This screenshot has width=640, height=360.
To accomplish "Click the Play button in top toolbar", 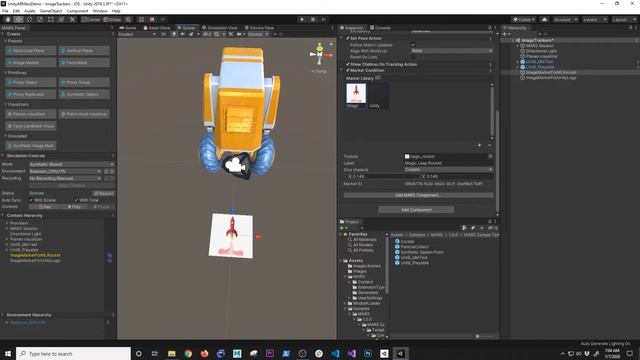I will pyautogui.click(x=302, y=19).
